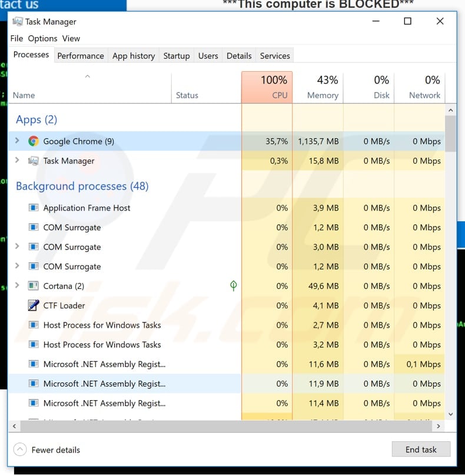
Task: Switch to the App history tab
Action: (134, 56)
